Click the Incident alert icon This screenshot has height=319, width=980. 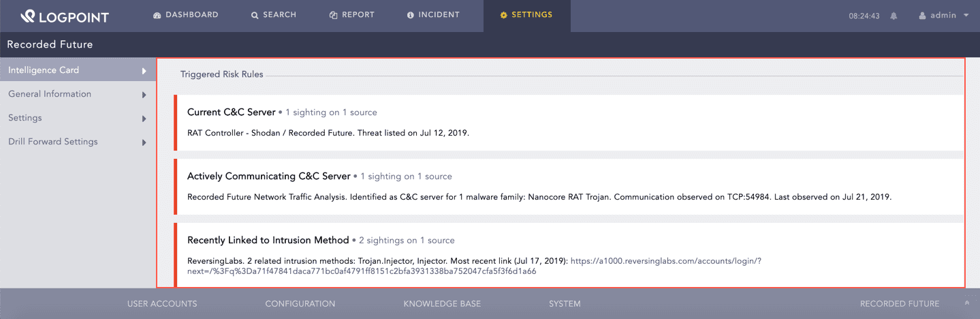[x=411, y=15]
